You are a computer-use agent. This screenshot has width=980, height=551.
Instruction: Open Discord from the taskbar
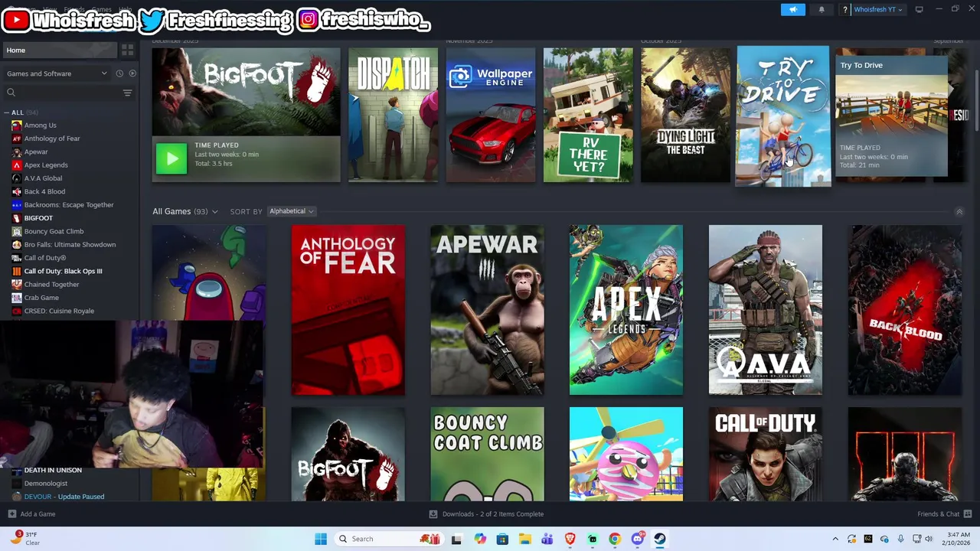pos(638,539)
